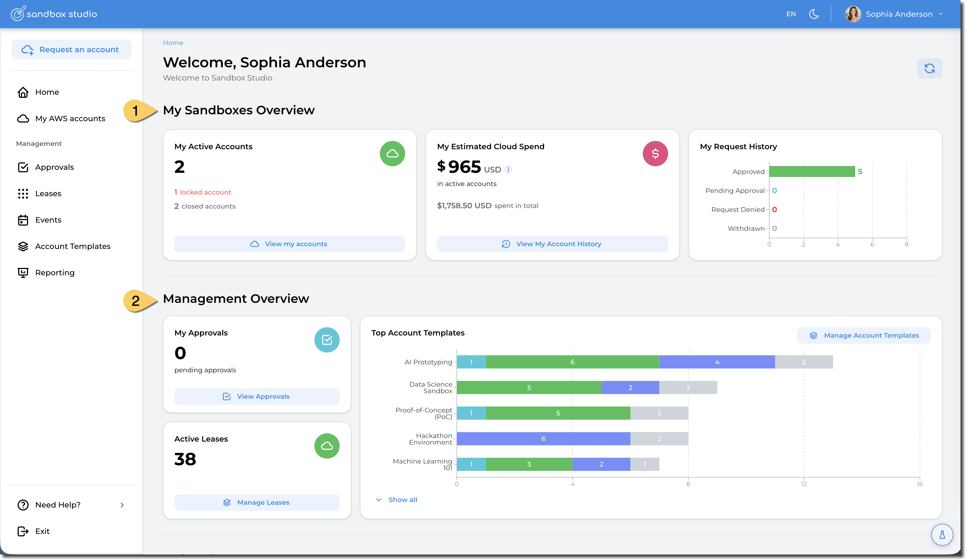The width and height of the screenshot is (966, 560).
Task: Expand the Need Help? submenu
Action: tap(122, 505)
